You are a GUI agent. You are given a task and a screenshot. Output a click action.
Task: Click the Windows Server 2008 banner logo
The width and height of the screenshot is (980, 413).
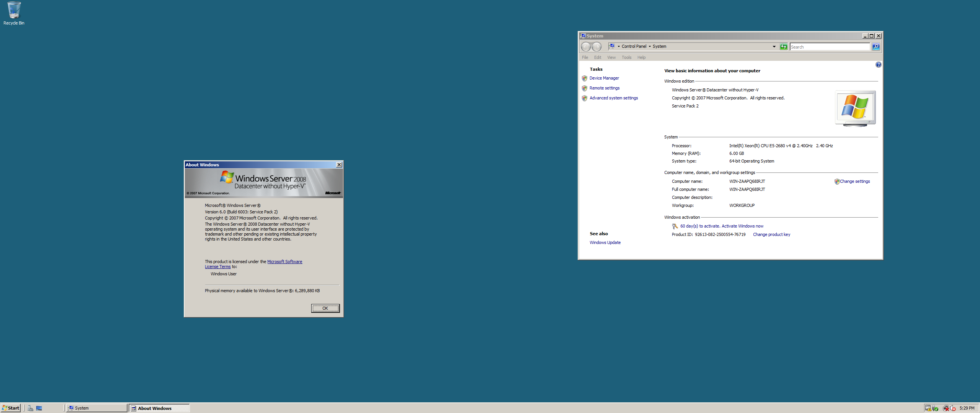click(x=263, y=180)
